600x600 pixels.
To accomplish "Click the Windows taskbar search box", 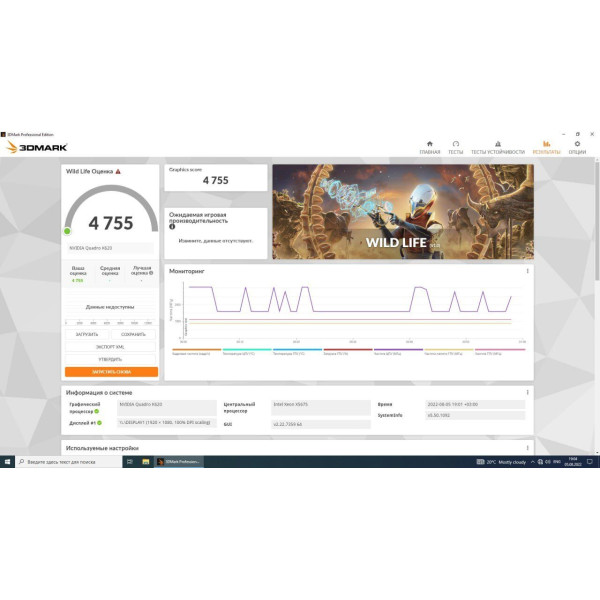I will pos(69,462).
